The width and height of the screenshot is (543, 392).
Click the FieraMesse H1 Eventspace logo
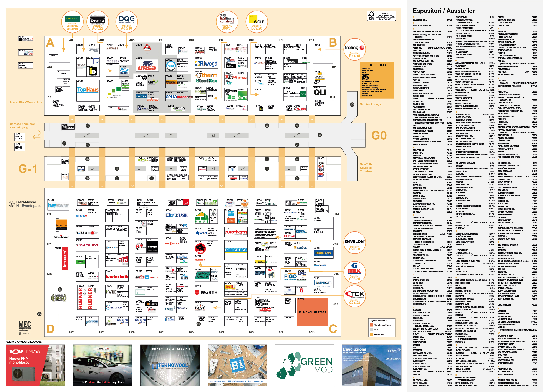[x=25, y=204]
